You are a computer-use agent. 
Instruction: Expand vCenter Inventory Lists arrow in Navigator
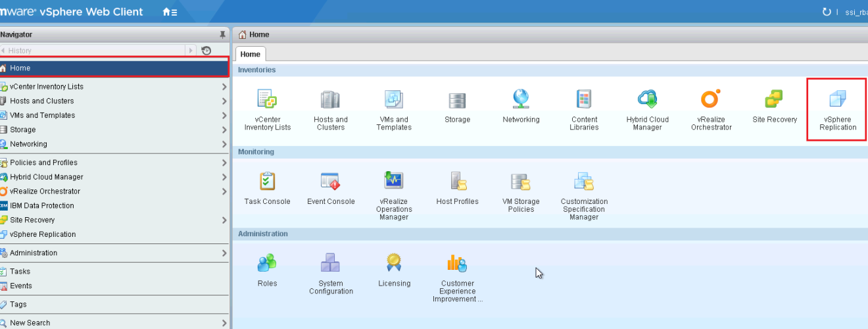point(224,87)
